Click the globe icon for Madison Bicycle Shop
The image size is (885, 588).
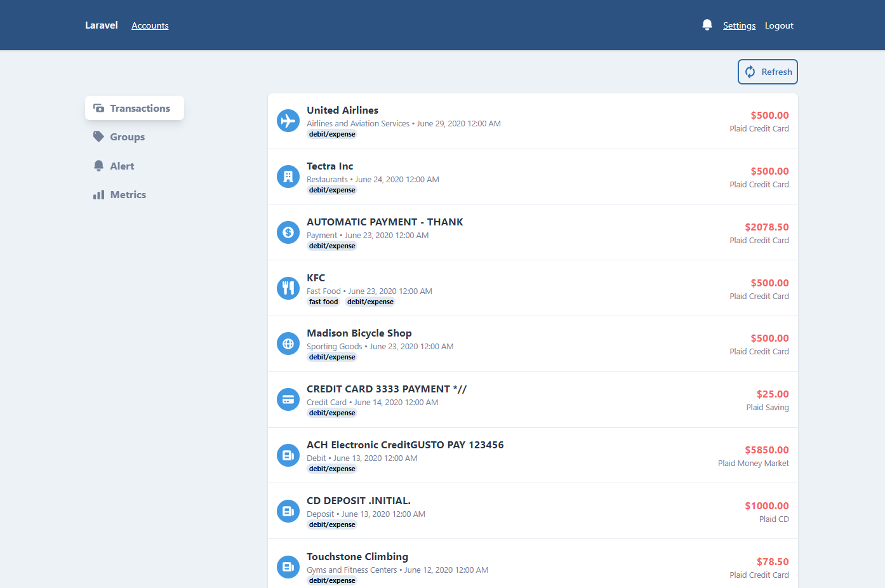click(288, 344)
